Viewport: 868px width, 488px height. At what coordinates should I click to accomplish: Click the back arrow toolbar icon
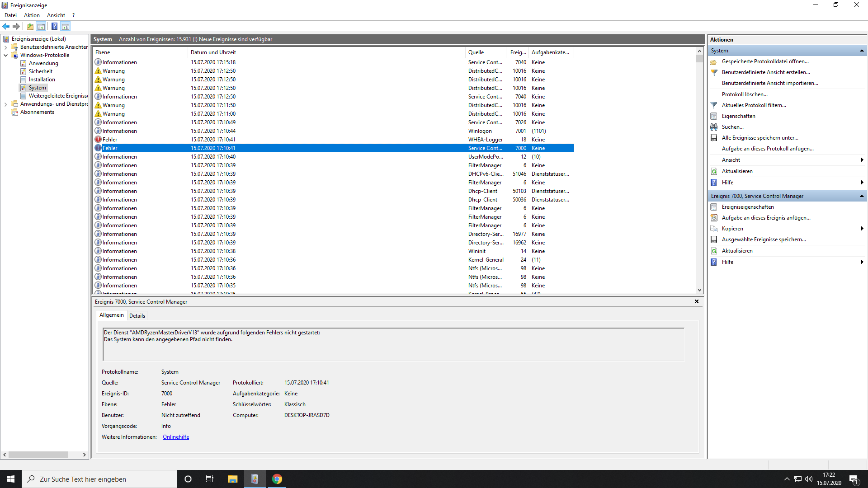coord(6,26)
